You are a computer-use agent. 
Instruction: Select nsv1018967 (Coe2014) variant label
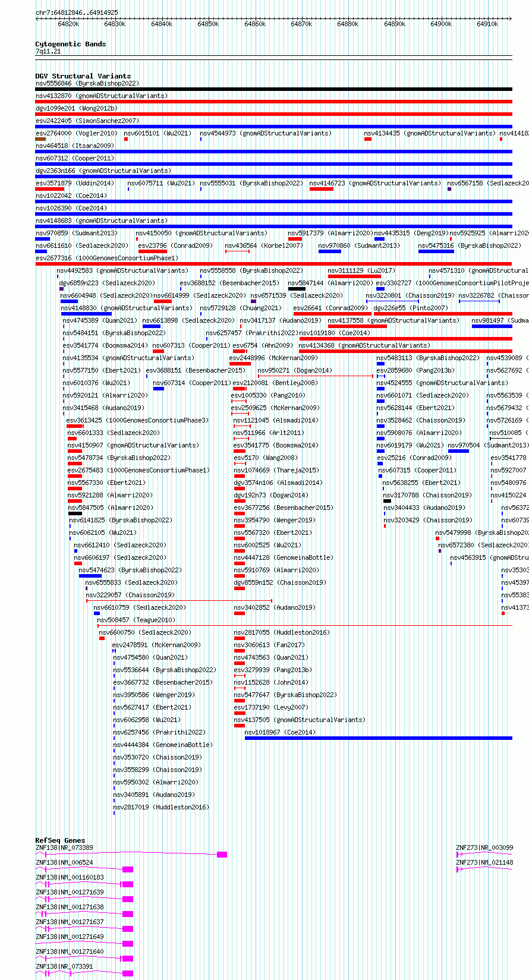(280, 732)
